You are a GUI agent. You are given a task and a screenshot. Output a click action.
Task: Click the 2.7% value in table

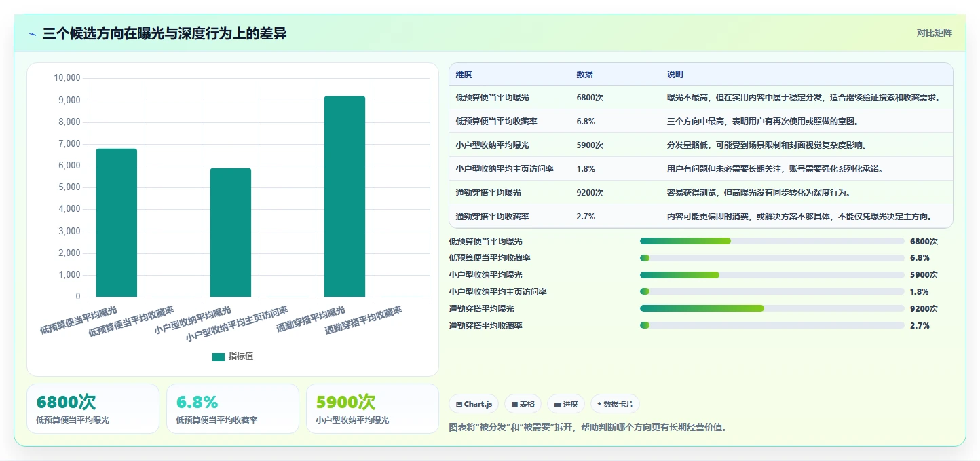point(586,217)
